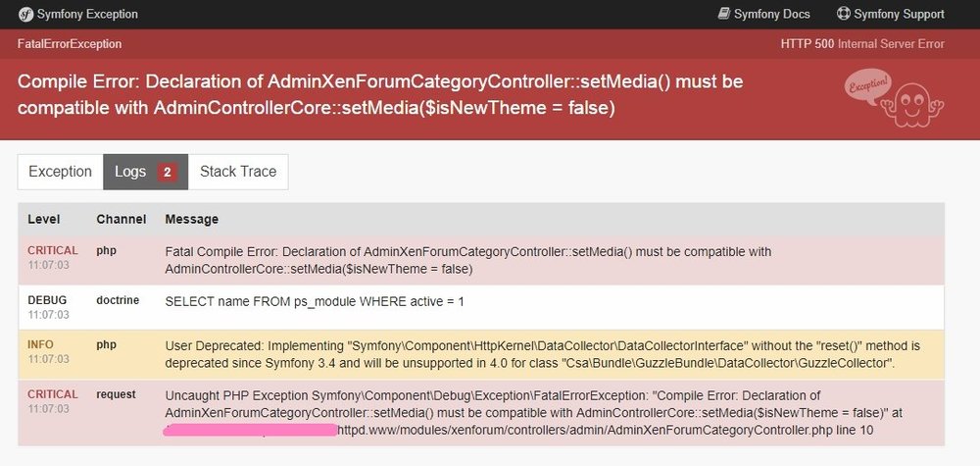The image size is (980, 466).
Task: Click the Level column header
Action: [44, 219]
